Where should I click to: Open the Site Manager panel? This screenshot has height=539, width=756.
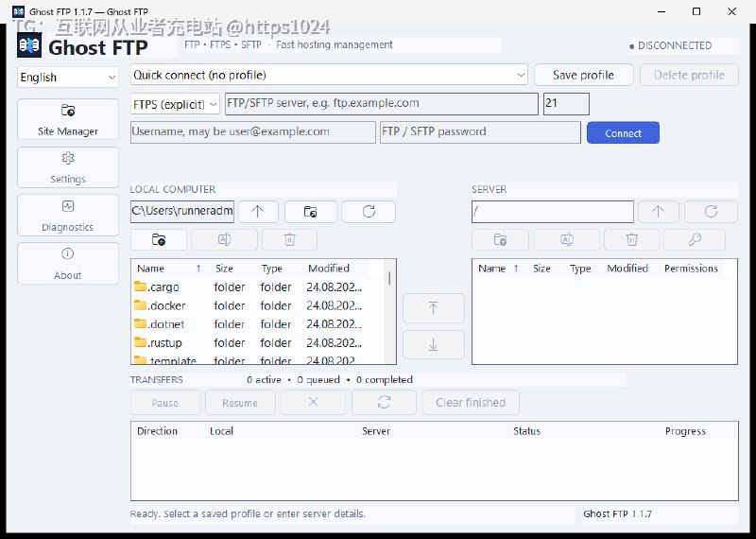68,119
